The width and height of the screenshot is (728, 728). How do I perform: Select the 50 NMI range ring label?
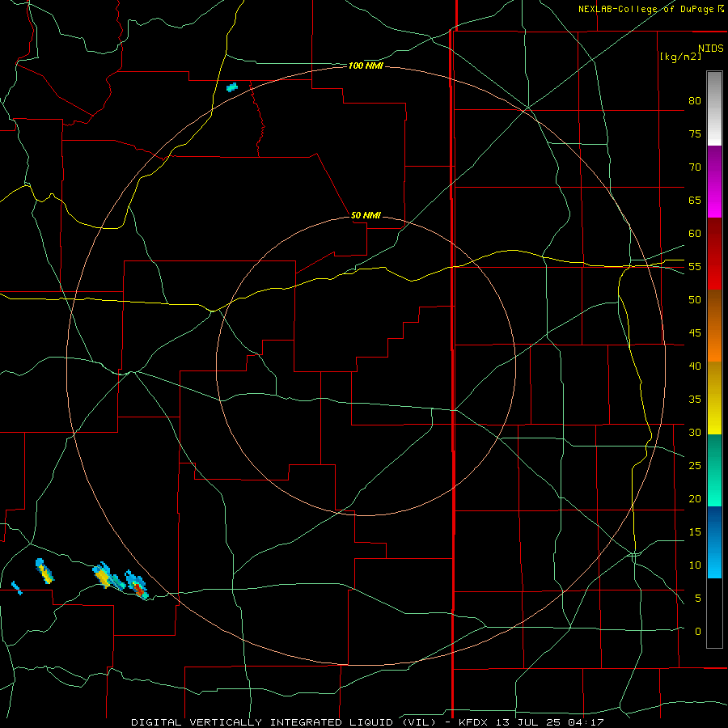coord(366,215)
